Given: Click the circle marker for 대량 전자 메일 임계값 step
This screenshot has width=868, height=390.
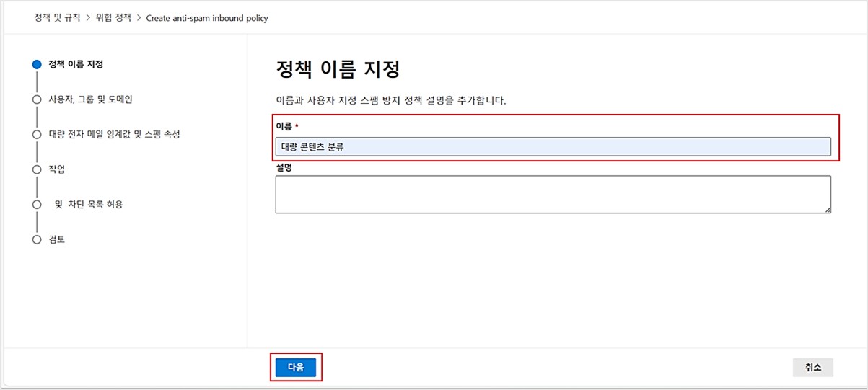Looking at the screenshot, I should [37, 135].
